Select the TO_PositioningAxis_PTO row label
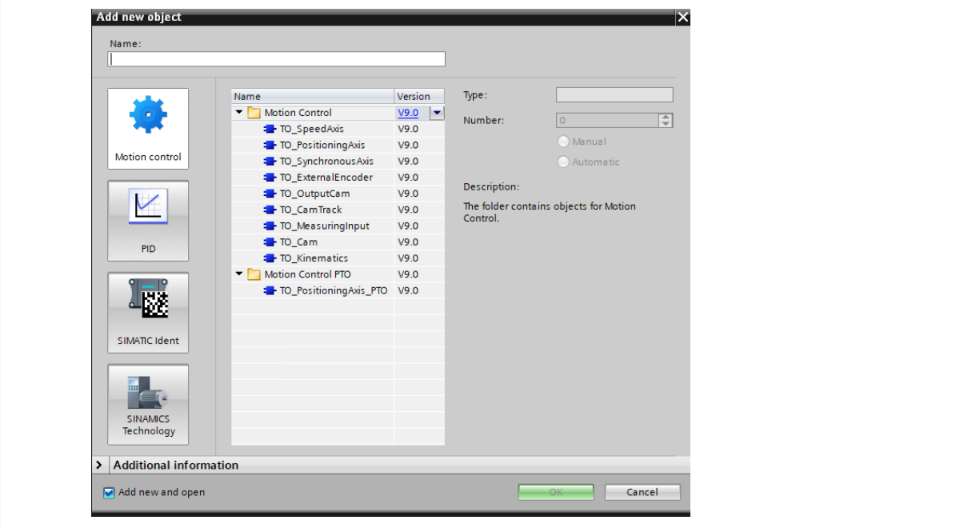The width and height of the screenshot is (980, 528). tap(334, 290)
